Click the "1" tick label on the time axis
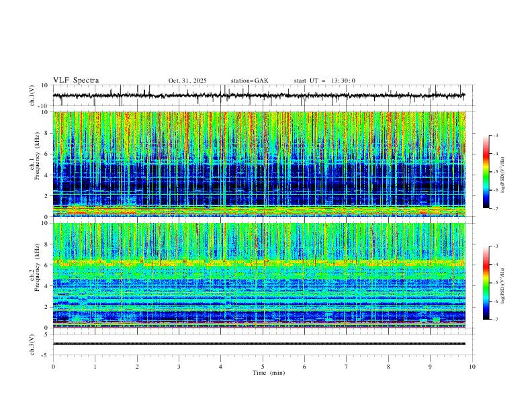This screenshot has height=411, width=532. [95, 367]
